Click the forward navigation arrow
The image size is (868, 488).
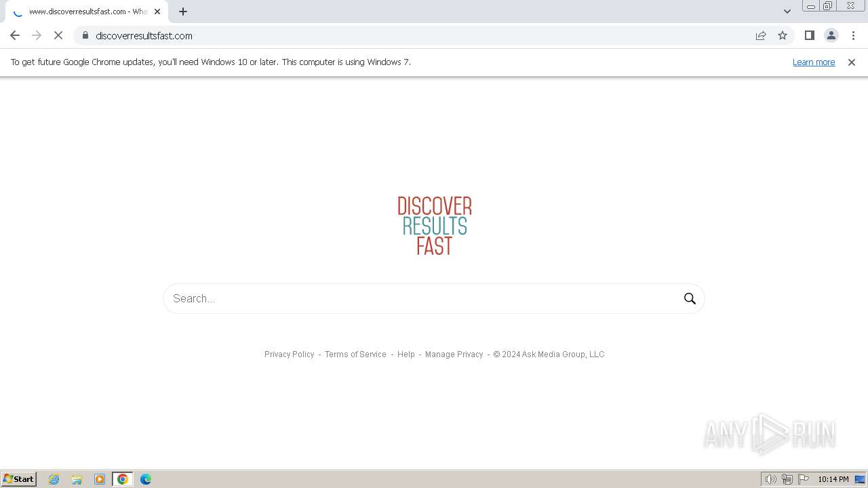coord(37,35)
